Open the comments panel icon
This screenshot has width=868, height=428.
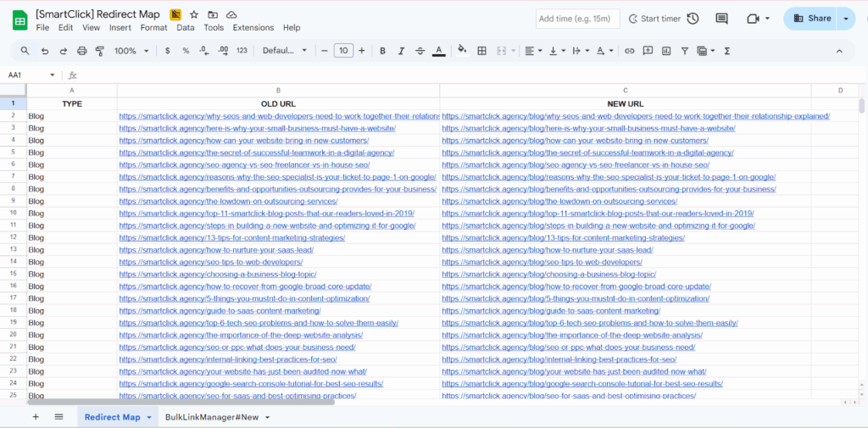(721, 19)
